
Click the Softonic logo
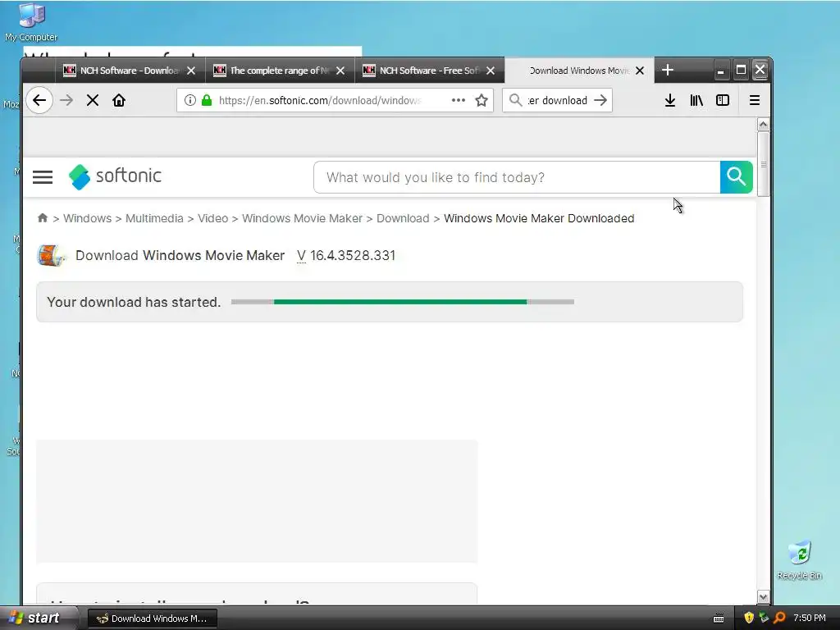point(115,176)
